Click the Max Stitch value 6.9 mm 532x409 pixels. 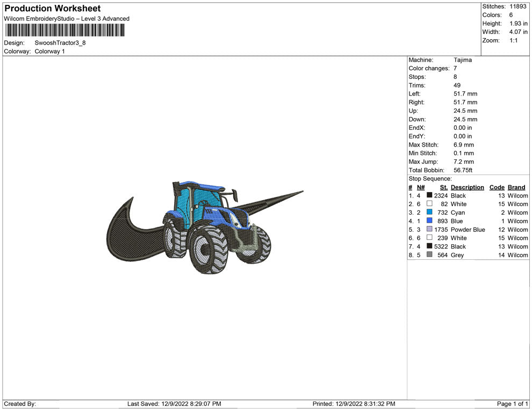[464, 145]
